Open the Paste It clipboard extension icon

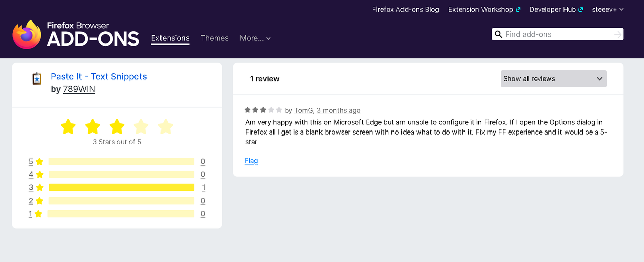tap(37, 79)
